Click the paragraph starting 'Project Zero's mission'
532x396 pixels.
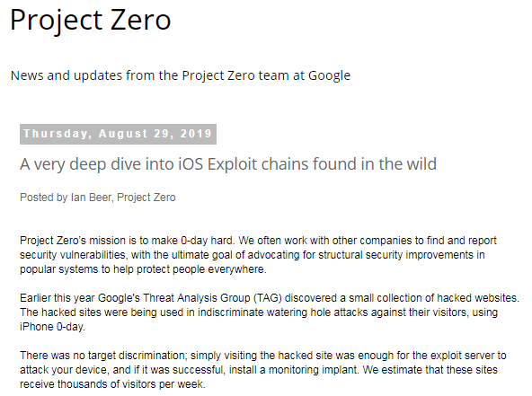point(258,255)
